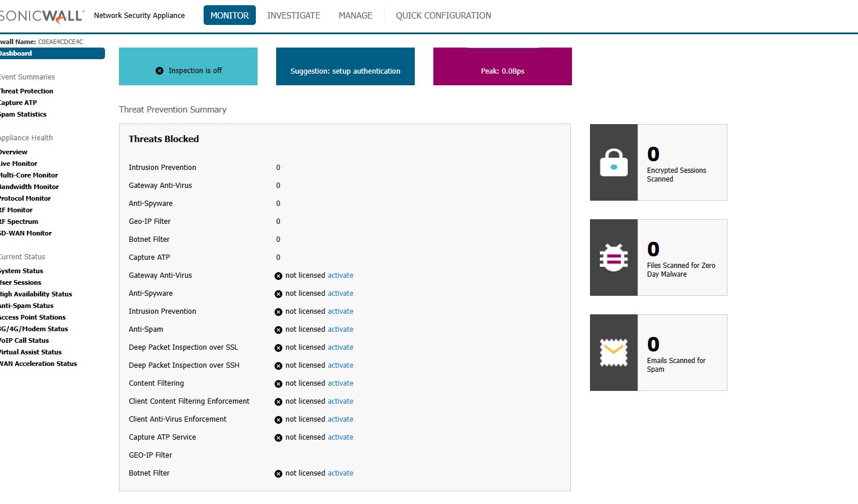Open Access Point Stations in the sidebar
858x504 pixels.
coord(33,317)
